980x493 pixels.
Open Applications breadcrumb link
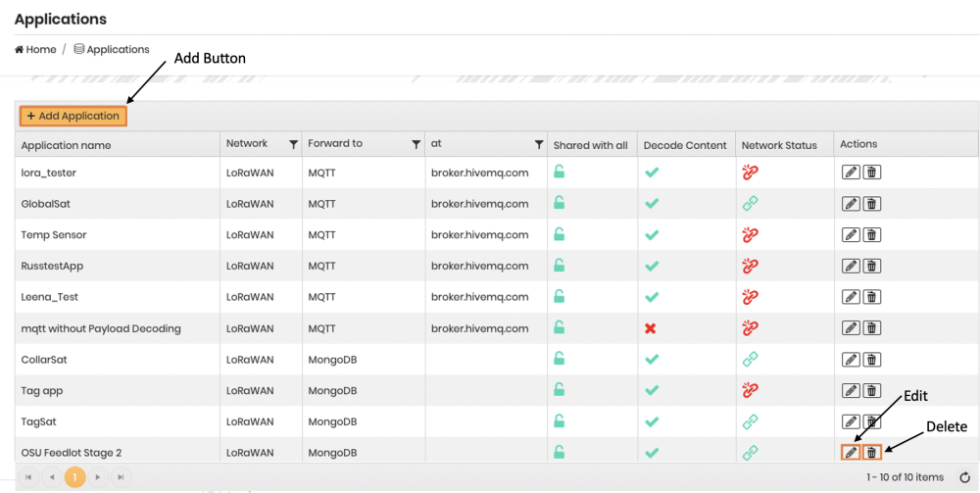[x=117, y=49]
